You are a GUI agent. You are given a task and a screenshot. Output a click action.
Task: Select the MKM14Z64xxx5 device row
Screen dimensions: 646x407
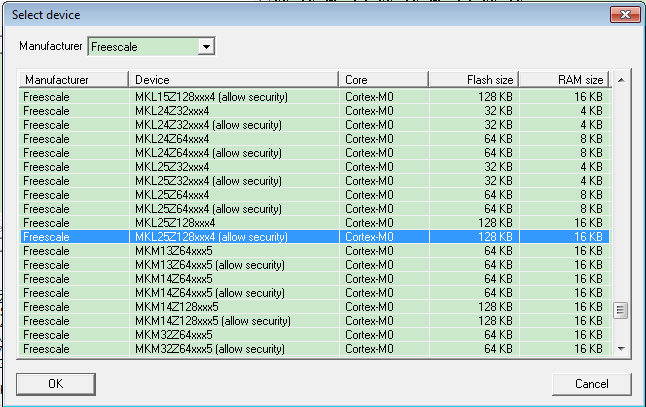click(315, 279)
